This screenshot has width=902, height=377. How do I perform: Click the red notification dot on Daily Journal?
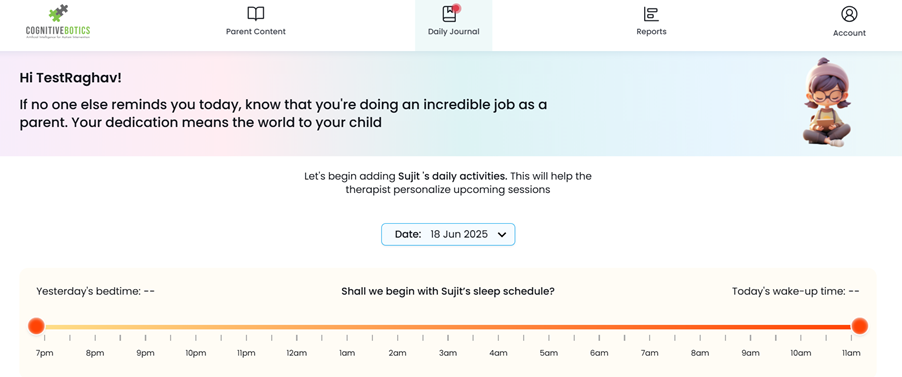tap(456, 8)
